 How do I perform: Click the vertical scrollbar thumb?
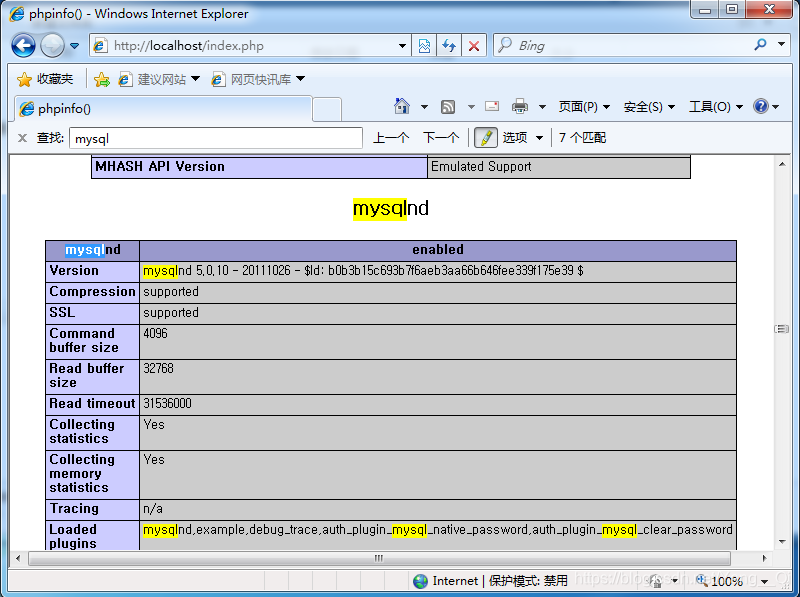(x=782, y=329)
